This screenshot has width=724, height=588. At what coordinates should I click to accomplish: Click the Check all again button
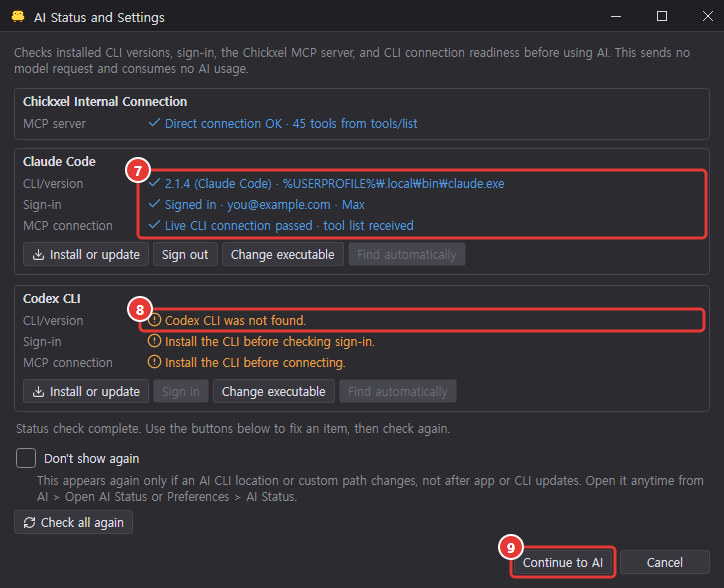pyautogui.click(x=73, y=522)
